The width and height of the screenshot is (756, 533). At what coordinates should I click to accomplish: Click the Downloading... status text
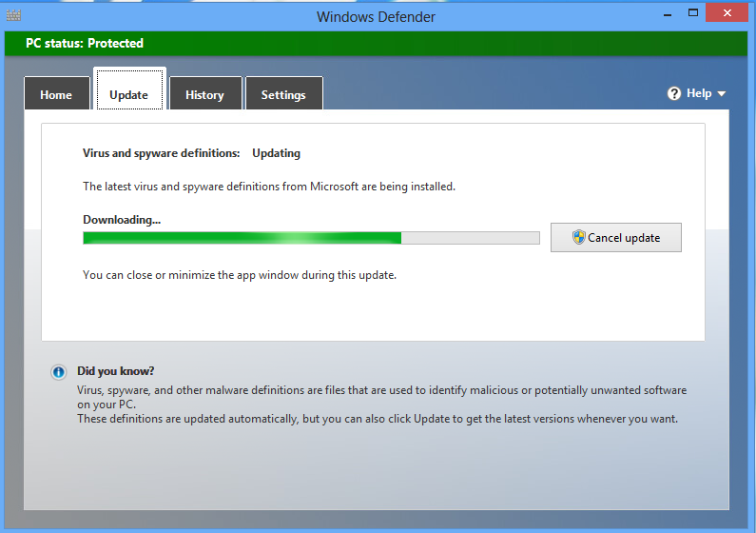click(x=122, y=220)
